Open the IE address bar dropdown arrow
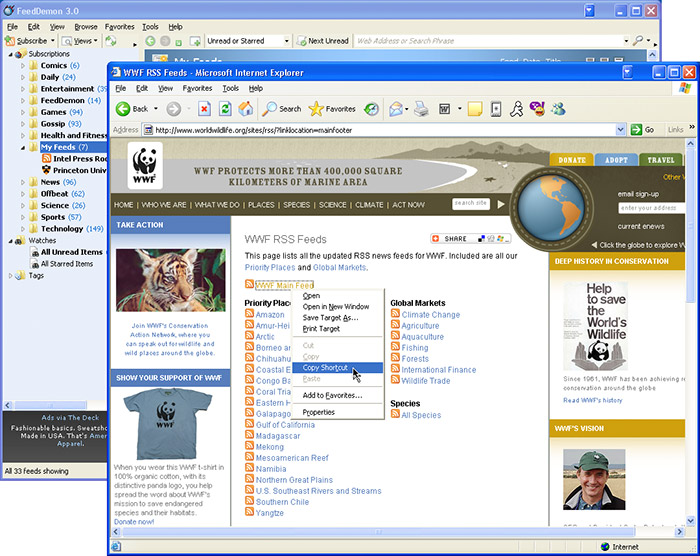The height and width of the screenshot is (556, 700). tap(620, 130)
